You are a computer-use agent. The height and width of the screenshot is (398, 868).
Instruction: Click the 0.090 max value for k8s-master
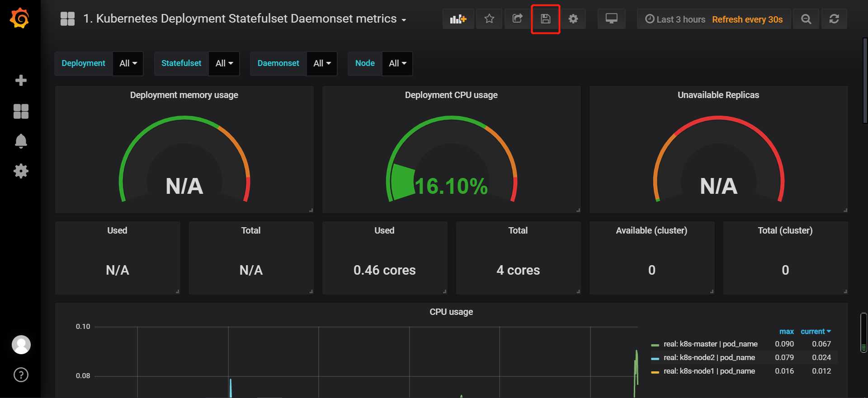[x=784, y=344]
